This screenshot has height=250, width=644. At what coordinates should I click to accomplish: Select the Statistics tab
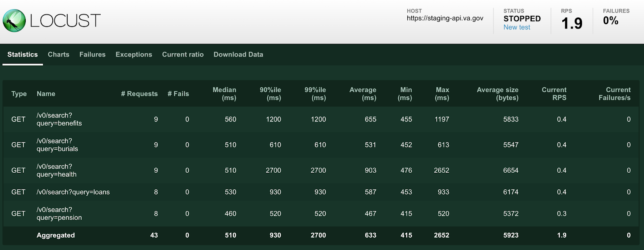pyautogui.click(x=23, y=54)
